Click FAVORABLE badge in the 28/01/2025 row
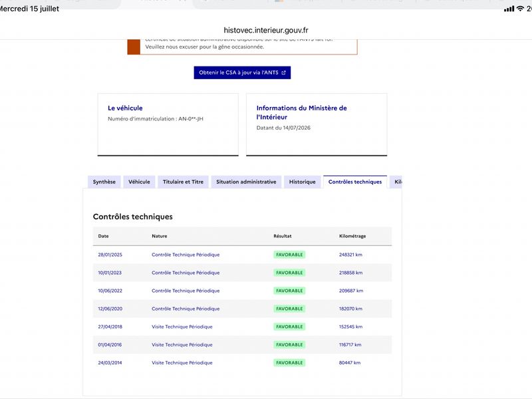Screen dimensions: 532x399 [289, 255]
